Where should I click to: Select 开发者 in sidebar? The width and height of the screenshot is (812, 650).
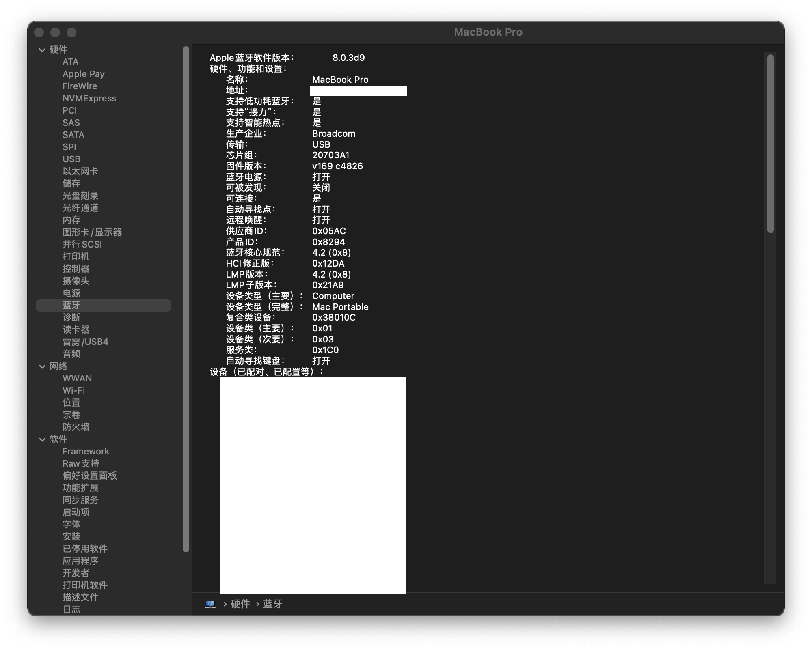point(76,573)
